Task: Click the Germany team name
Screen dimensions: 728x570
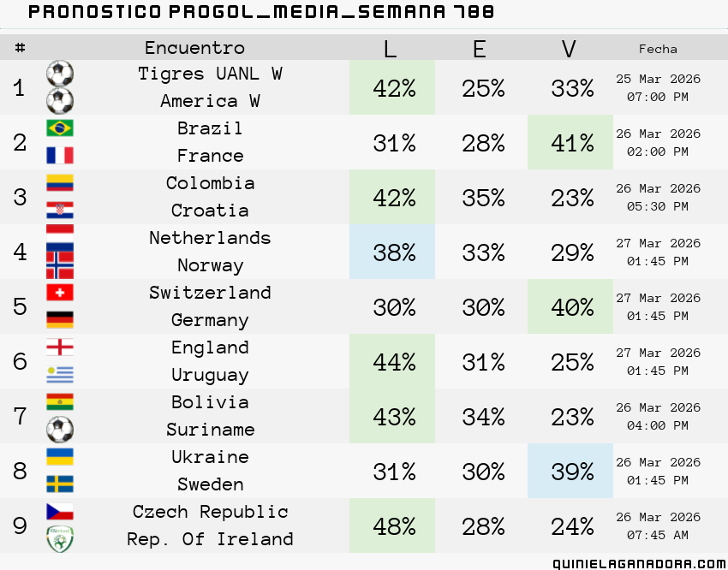Action: coord(210,320)
